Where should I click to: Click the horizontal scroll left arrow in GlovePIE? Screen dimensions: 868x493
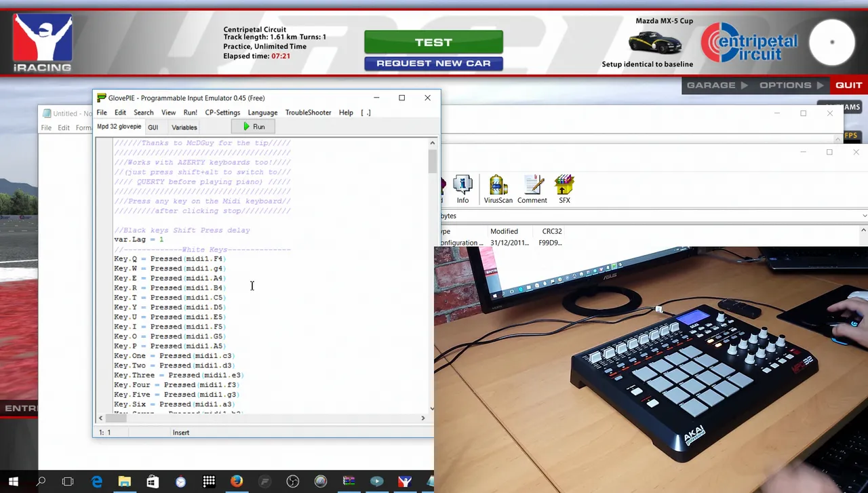(x=101, y=418)
